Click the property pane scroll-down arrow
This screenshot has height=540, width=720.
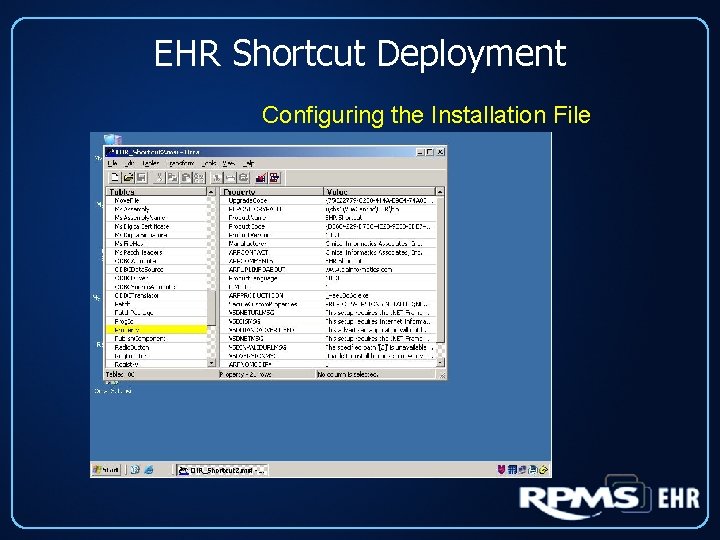[439, 363]
